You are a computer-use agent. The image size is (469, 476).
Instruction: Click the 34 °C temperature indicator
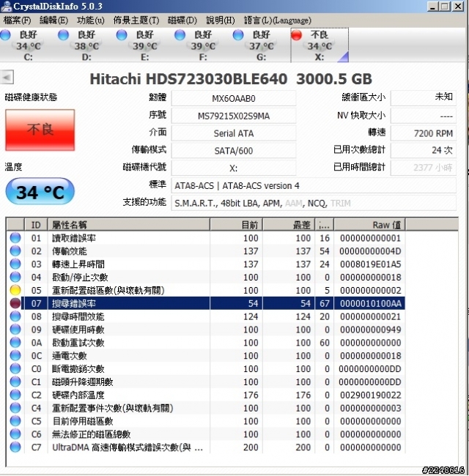coord(40,192)
